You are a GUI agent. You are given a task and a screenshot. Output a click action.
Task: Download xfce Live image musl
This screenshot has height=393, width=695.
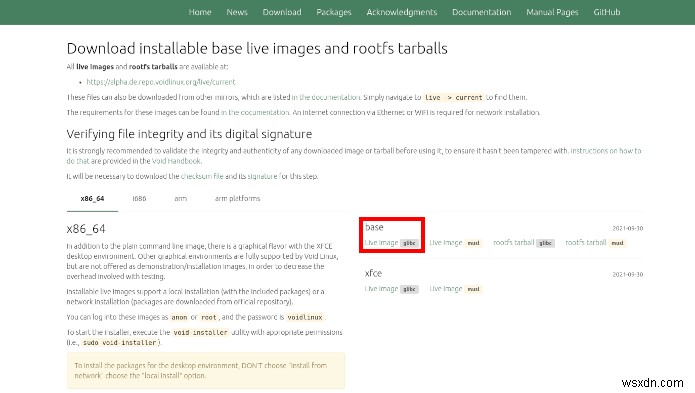tap(456, 289)
